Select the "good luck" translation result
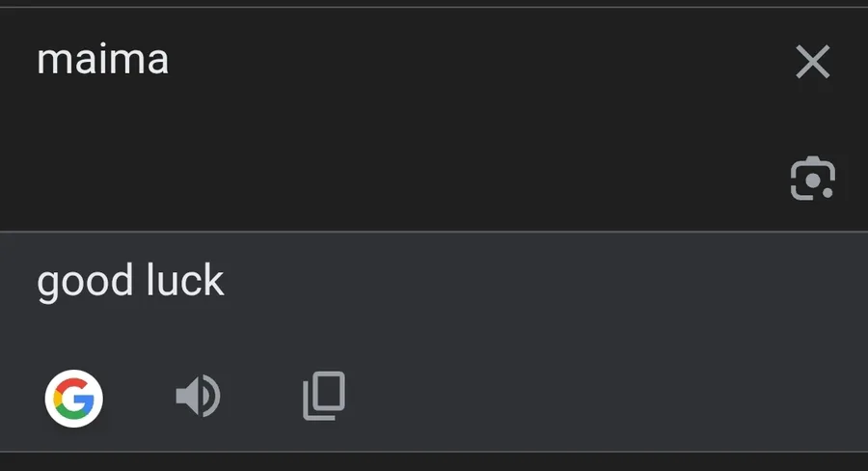Screen dimensions: 868x471 coord(130,281)
